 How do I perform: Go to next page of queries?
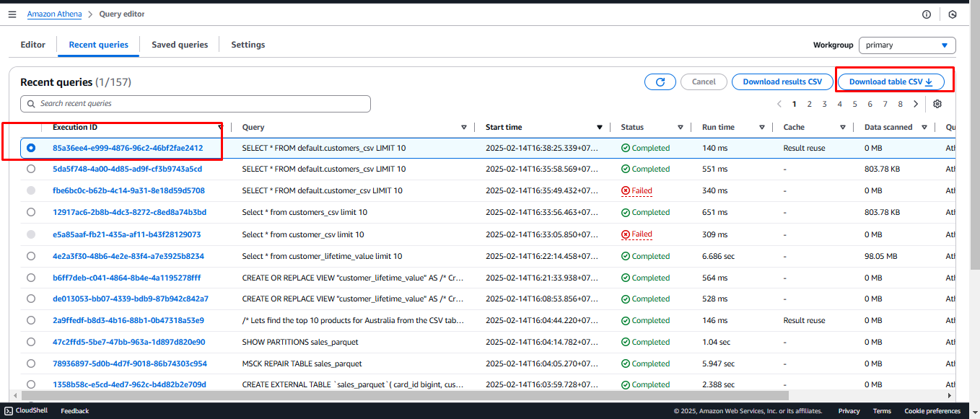916,104
